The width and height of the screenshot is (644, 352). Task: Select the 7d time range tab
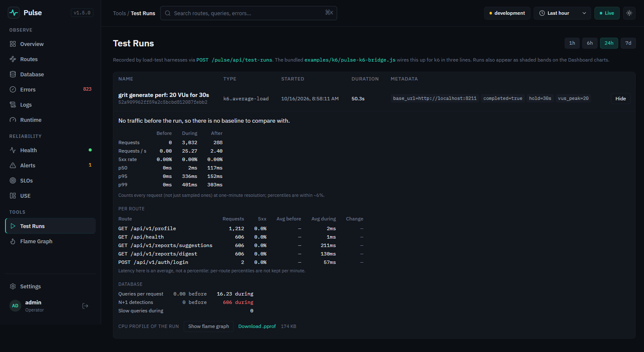pyautogui.click(x=628, y=43)
